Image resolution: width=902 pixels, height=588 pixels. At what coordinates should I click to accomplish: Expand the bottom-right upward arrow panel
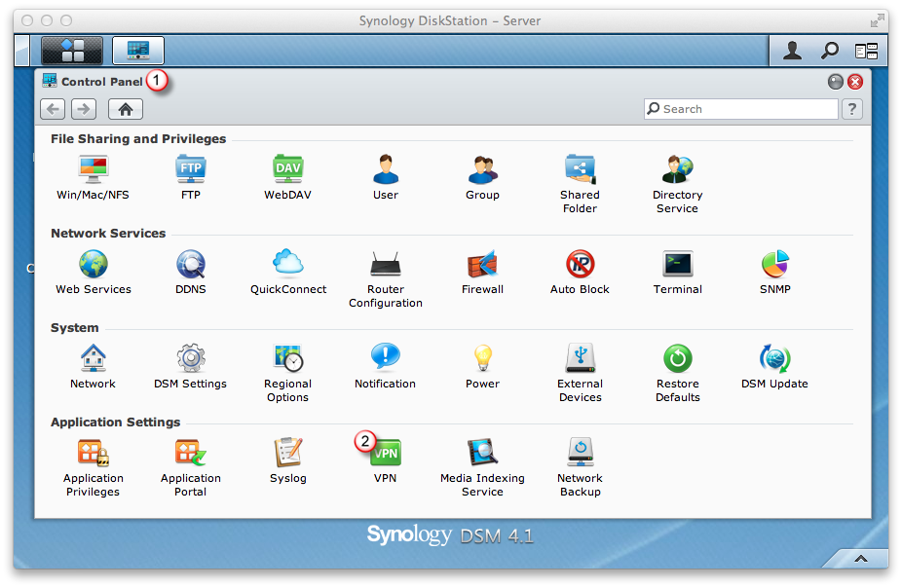(860, 559)
